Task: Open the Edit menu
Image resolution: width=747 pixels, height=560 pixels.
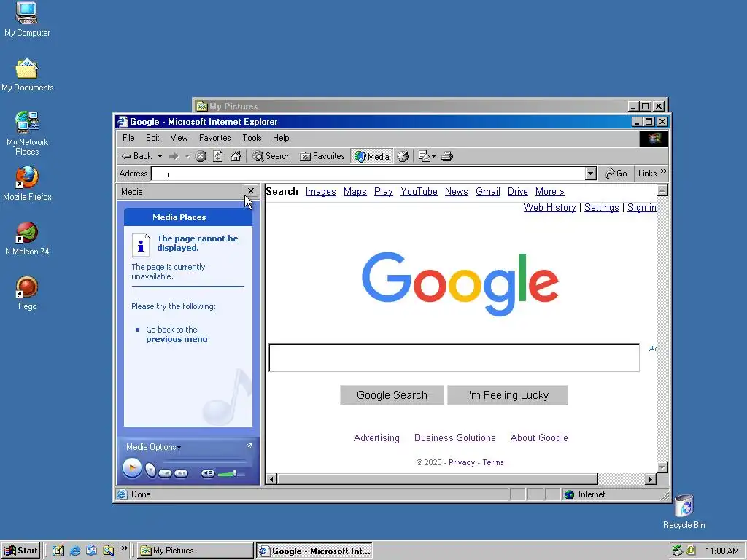Action: pos(152,138)
